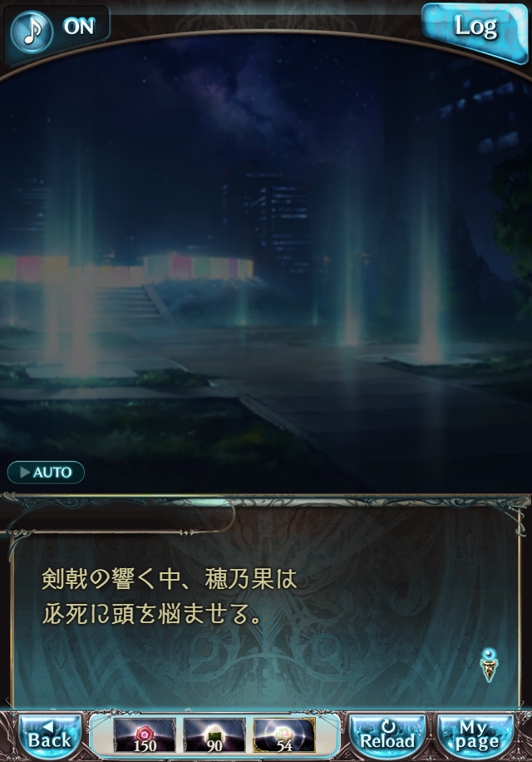
Task: Click the night plaza background scene
Action: pyautogui.click(x=266, y=262)
